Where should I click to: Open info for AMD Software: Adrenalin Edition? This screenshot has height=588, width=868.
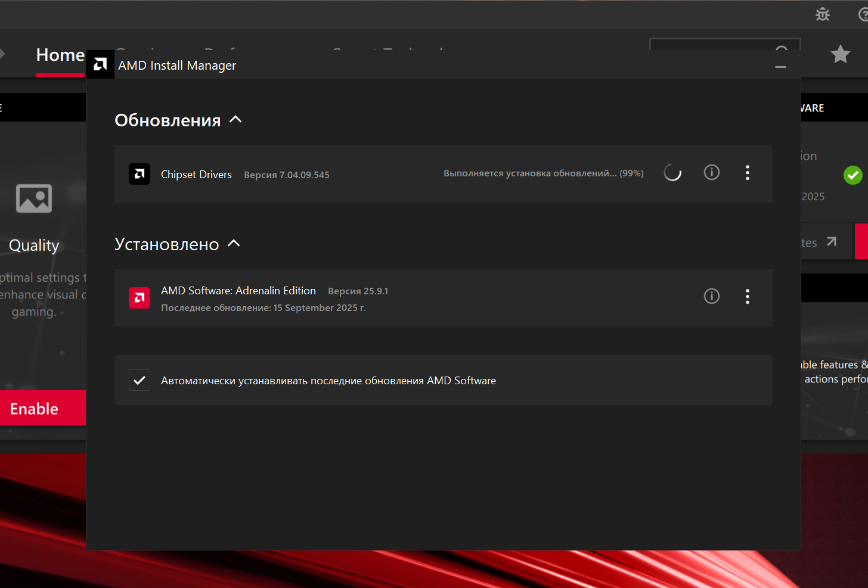tap(712, 297)
